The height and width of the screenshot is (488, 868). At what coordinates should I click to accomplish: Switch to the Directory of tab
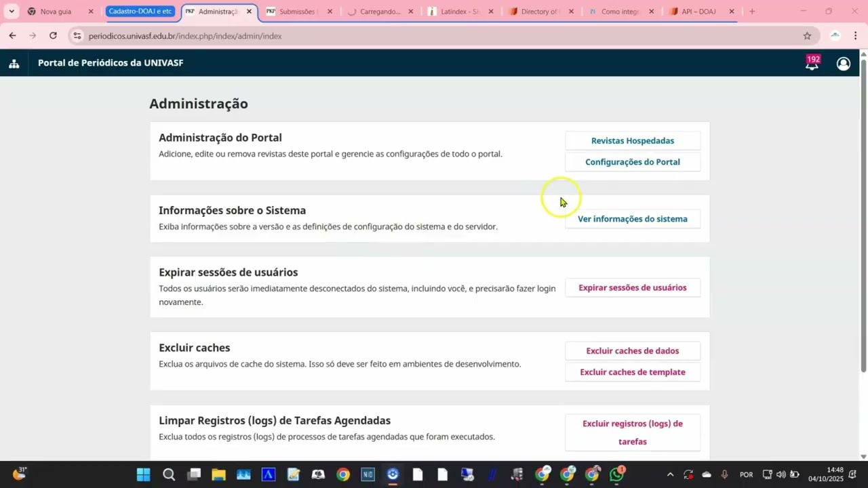click(540, 12)
